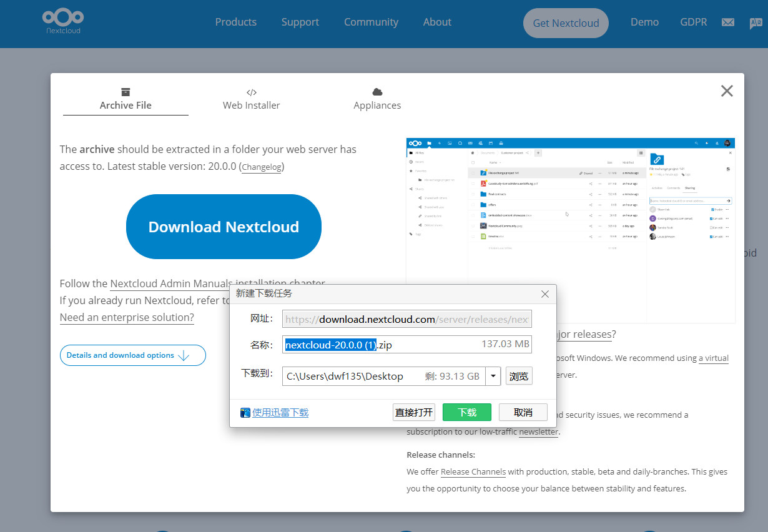Click the Nextcloud logo in the header
768x532 pixels.
click(63, 21)
